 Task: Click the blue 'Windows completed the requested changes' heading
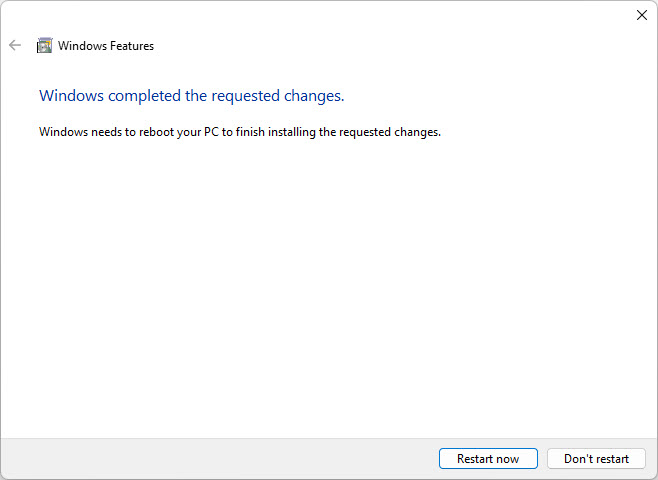click(x=191, y=96)
